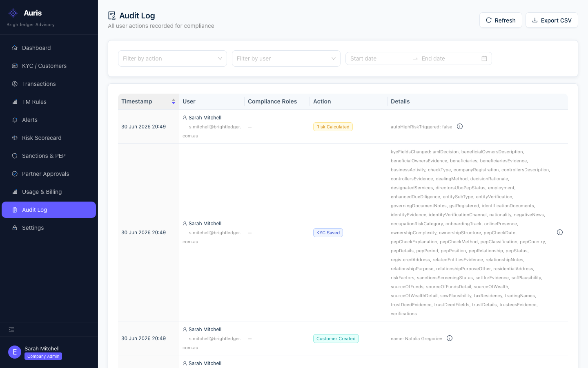
Task: Click 'All user actions recorded for compliance' subtitle
Action: coord(161,26)
